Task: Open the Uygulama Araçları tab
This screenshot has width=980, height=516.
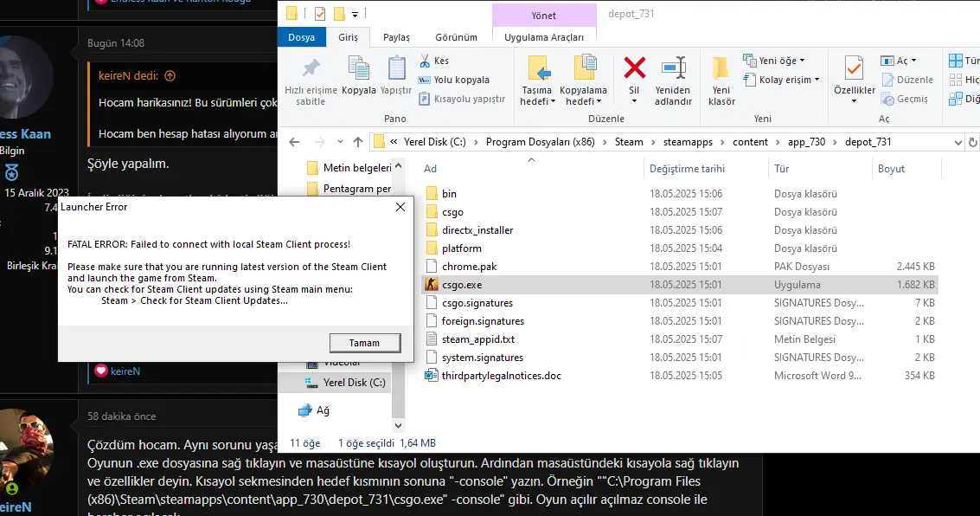Action: [544, 37]
